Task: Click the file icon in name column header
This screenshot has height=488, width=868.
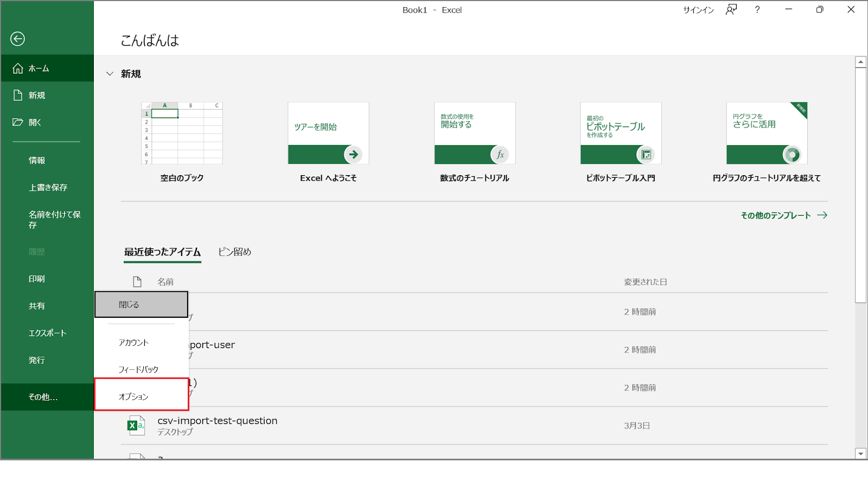Action: coord(137,281)
